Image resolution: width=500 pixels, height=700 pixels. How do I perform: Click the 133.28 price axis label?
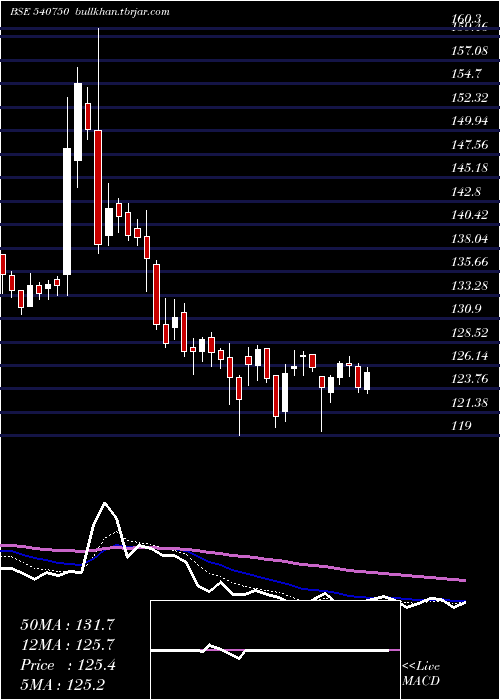click(x=469, y=286)
